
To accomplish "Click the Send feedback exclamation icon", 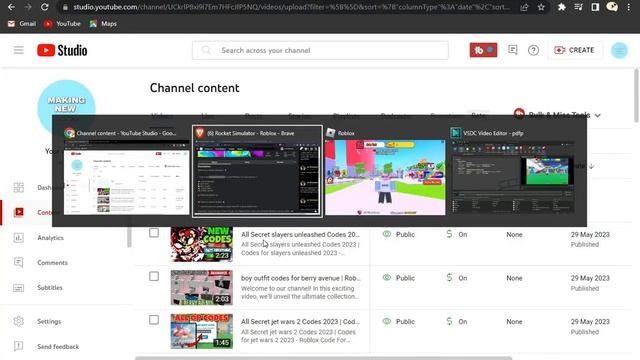I will pyautogui.click(x=18, y=347).
